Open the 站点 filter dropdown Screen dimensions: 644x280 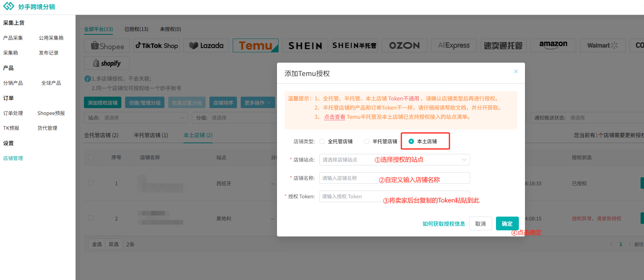[x=136, y=118]
